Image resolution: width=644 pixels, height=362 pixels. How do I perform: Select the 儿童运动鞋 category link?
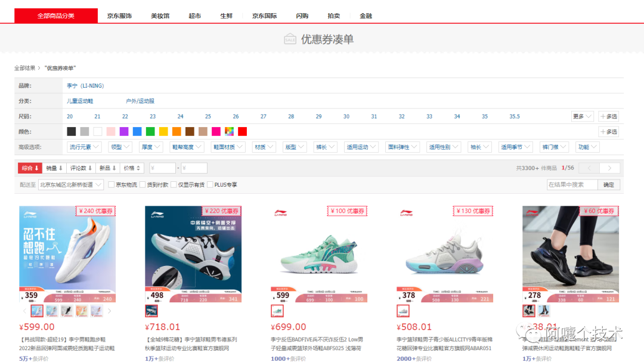point(80,101)
